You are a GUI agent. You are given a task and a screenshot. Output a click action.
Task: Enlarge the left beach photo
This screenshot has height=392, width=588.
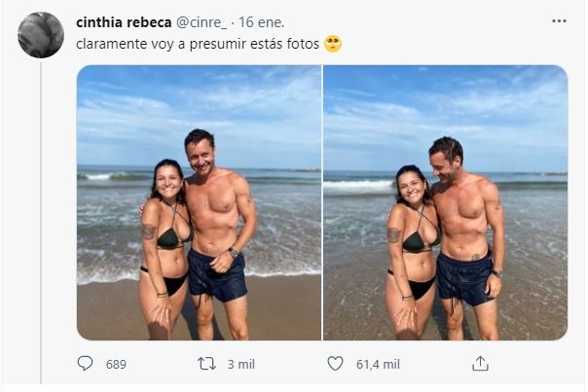point(199,202)
